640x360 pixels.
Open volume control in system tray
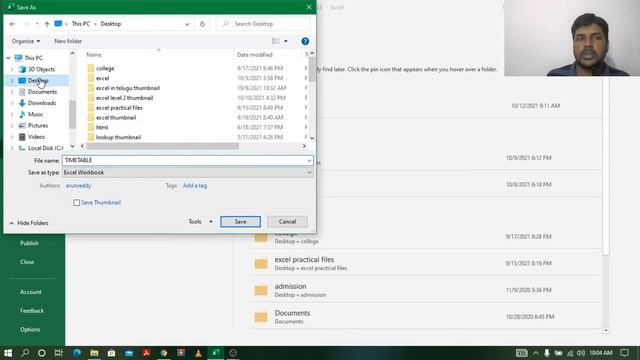[581, 353]
